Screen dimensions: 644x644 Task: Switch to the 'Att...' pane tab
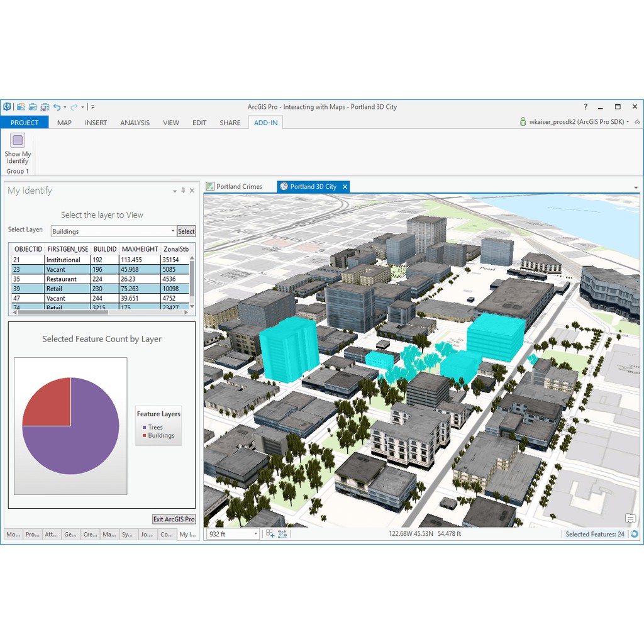pyautogui.click(x=52, y=535)
